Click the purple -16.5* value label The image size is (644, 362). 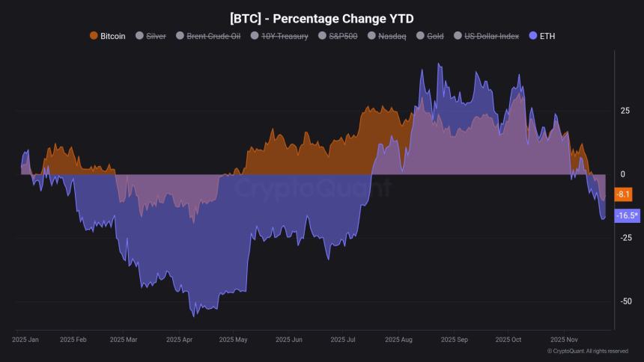pyautogui.click(x=628, y=215)
